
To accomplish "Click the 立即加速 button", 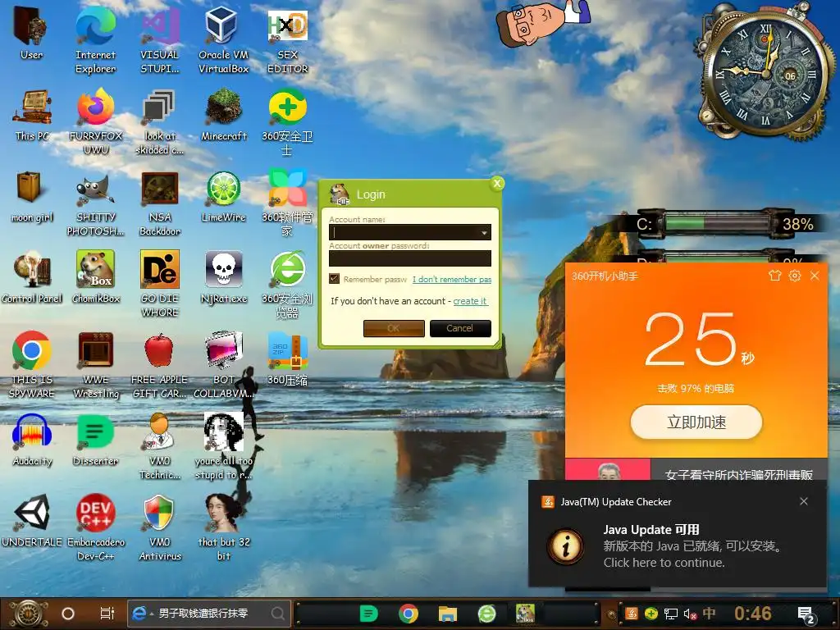I will [x=696, y=422].
